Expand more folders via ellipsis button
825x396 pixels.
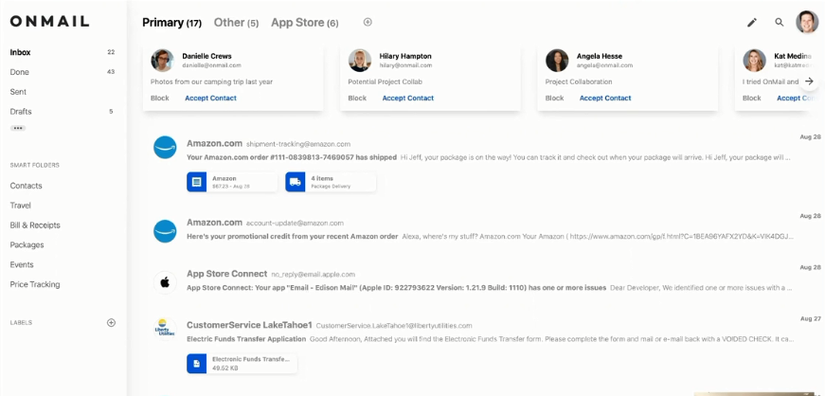click(x=18, y=128)
